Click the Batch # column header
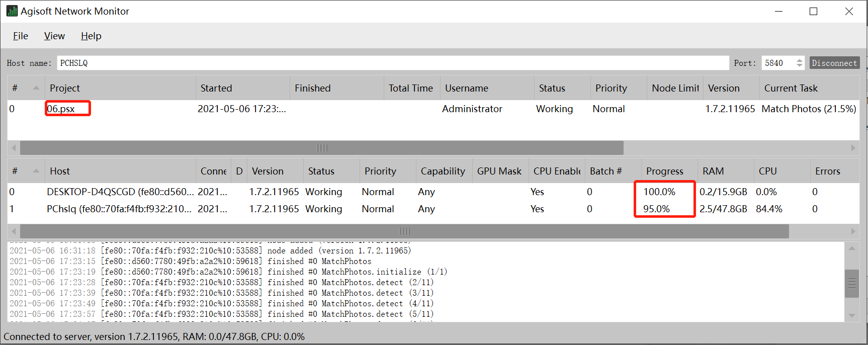The height and width of the screenshot is (345, 868). [x=613, y=171]
